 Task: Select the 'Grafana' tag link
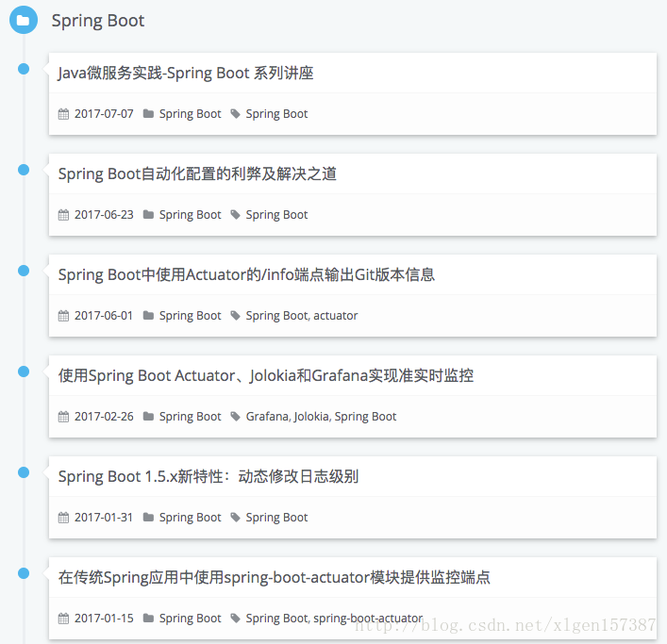click(x=267, y=417)
